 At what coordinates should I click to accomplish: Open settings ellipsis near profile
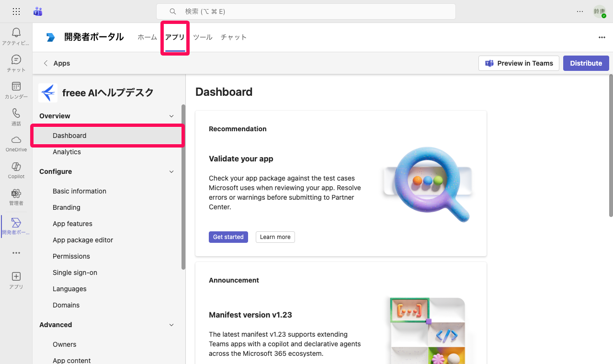580,11
